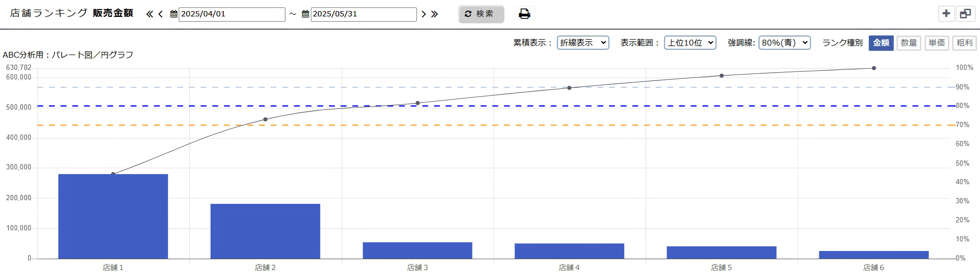
Task: Click the 店舗 1 bar in chart
Action: pos(113,217)
